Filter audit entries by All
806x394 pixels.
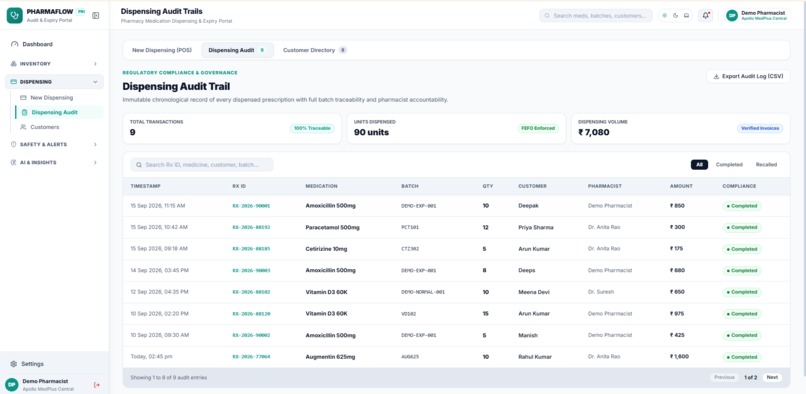pyautogui.click(x=699, y=165)
